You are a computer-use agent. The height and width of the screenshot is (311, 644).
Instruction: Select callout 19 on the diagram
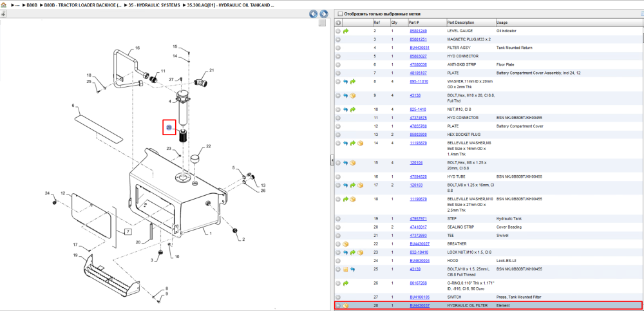75,255
